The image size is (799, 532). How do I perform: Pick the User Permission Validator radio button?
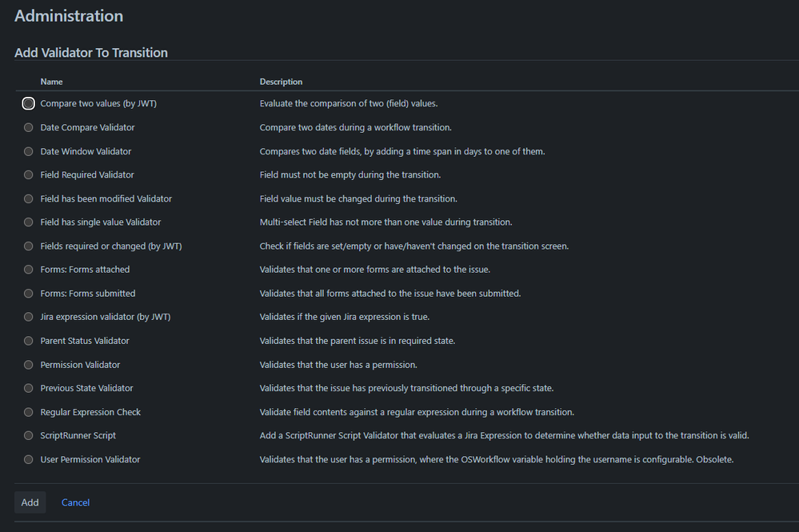pos(29,459)
